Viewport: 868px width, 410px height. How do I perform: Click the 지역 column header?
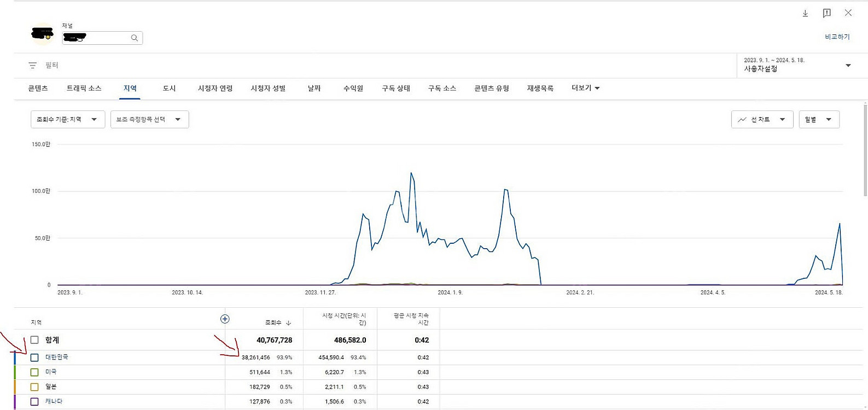coord(36,323)
